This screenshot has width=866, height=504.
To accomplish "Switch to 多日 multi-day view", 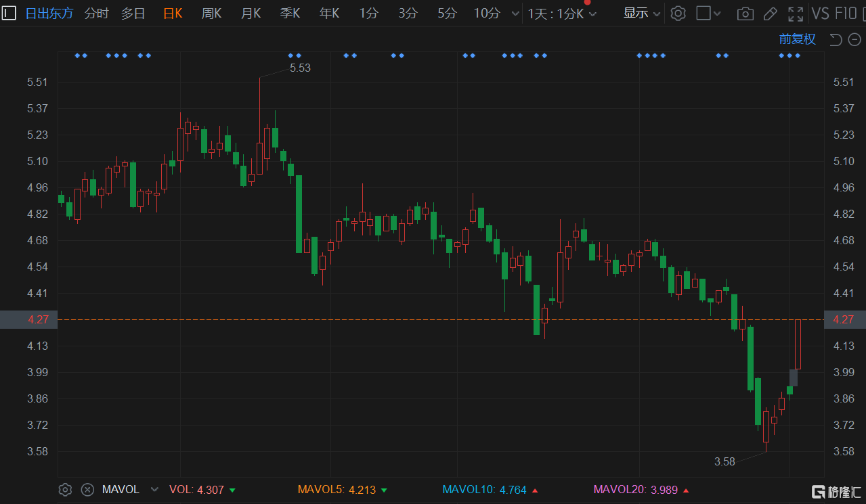I will pyautogui.click(x=133, y=14).
